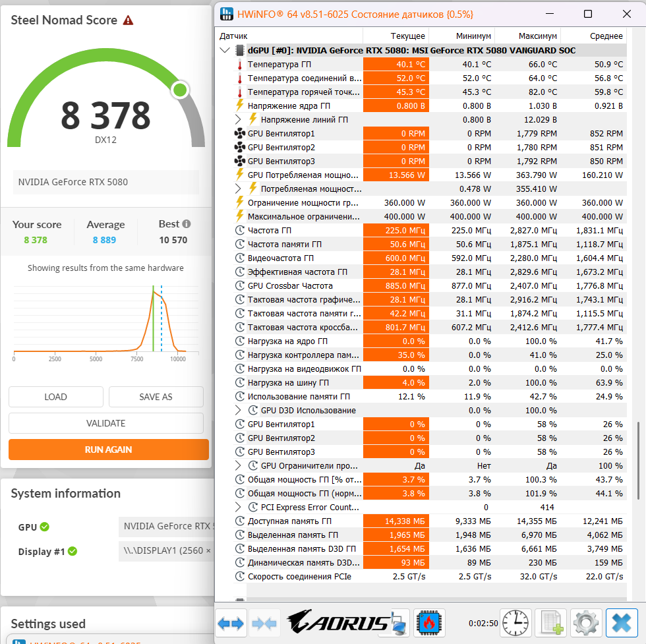Click thermometer icon of Температура горячей точки

[x=239, y=92]
